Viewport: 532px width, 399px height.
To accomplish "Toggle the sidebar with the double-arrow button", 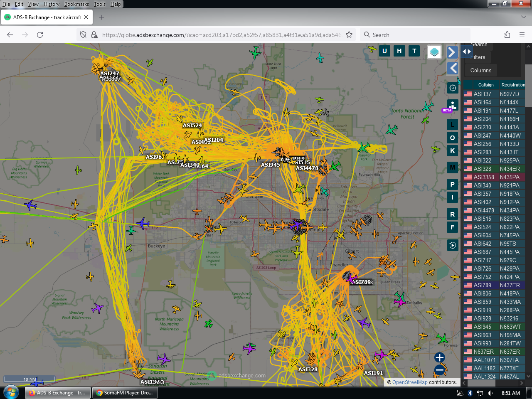I will pyautogui.click(x=467, y=52).
